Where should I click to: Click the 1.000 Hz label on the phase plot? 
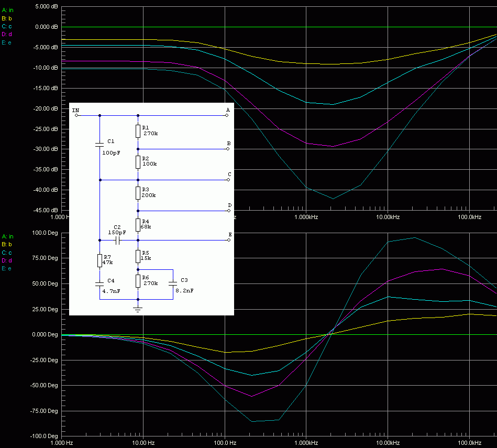pyautogui.click(x=62, y=443)
